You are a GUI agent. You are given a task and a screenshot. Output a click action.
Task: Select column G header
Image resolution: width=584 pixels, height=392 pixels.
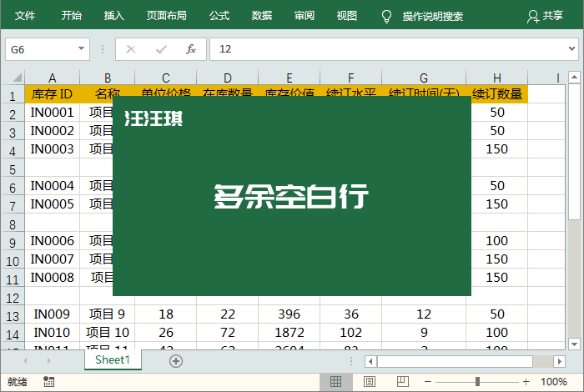[x=424, y=78]
